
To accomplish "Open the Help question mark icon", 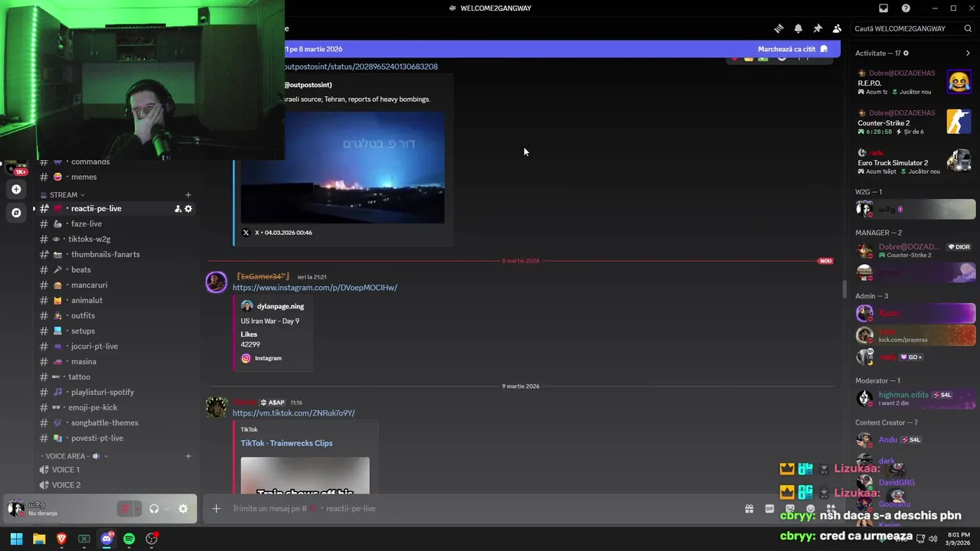I will (906, 8).
